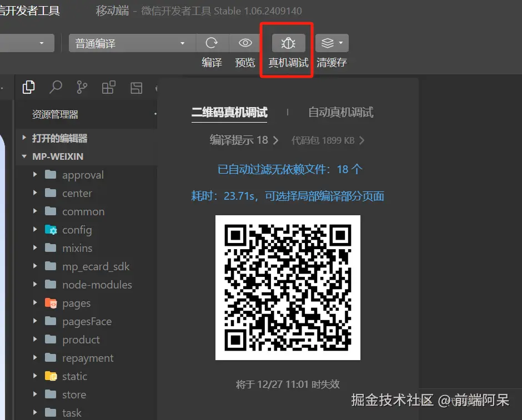
Task: Click the 真机调试 label
Action: (x=288, y=63)
